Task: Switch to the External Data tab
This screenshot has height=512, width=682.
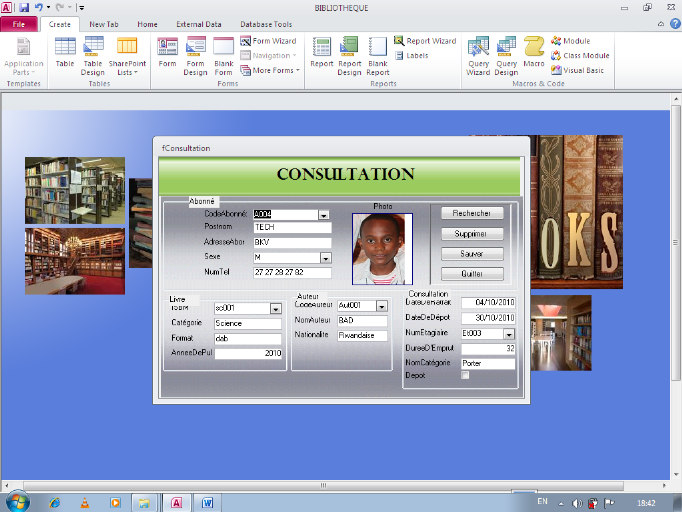Action: point(197,24)
